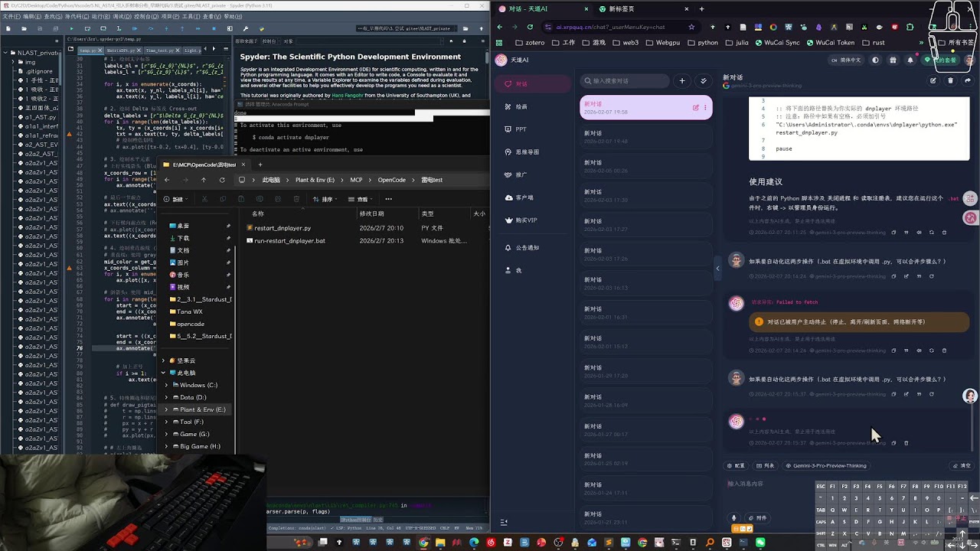Open the zotero bookmarks folder
This screenshot has height=551, width=980.
pos(529,43)
